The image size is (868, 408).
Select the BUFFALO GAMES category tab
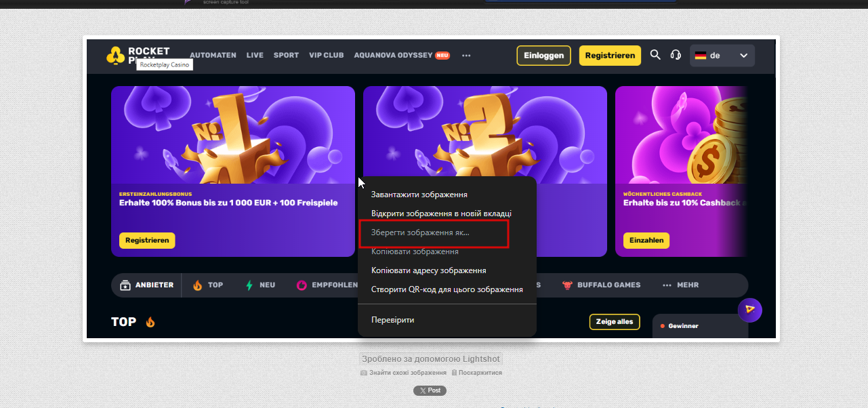tap(601, 285)
